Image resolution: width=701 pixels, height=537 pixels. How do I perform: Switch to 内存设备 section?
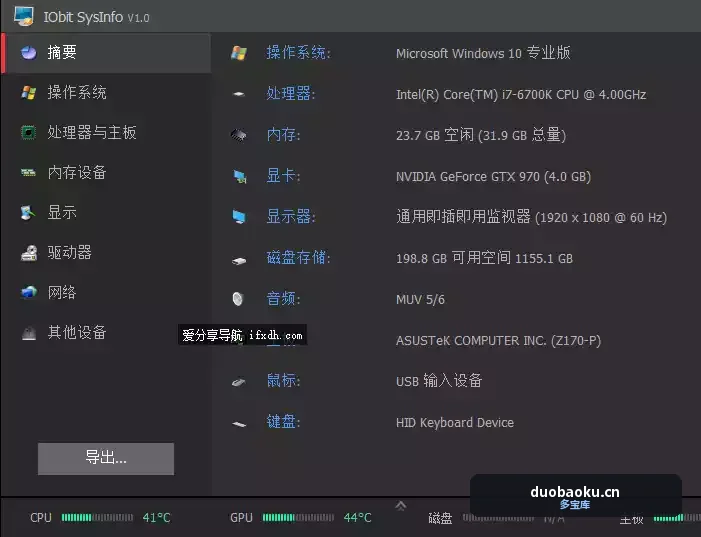click(x=106, y=172)
